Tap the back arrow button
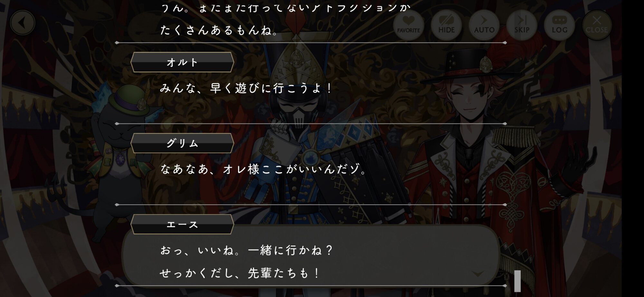The width and height of the screenshot is (644, 297). tap(22, 23)
